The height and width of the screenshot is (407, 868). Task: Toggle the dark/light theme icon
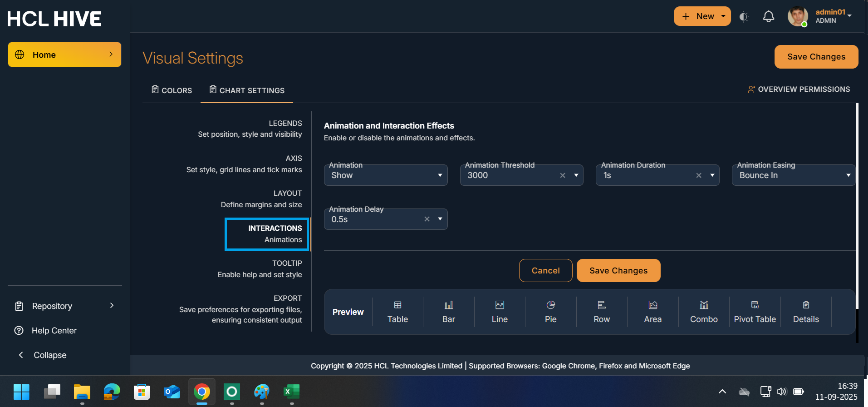pyautogui.click(x=744, y=17)
